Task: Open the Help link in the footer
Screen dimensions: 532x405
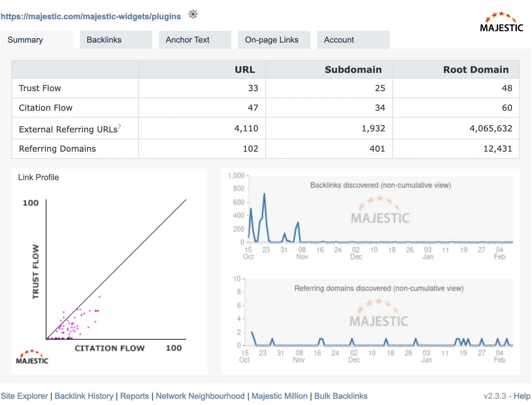Action: (x=522, y=396)
